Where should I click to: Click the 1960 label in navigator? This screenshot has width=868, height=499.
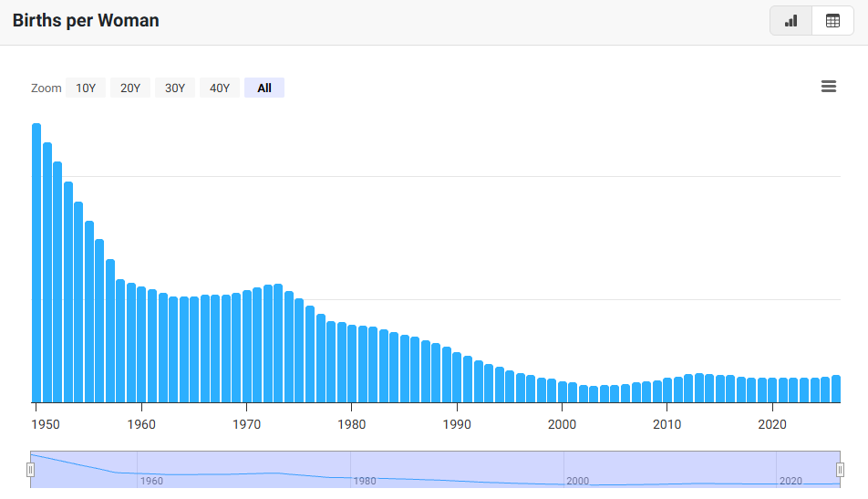[x=151, y=481]
